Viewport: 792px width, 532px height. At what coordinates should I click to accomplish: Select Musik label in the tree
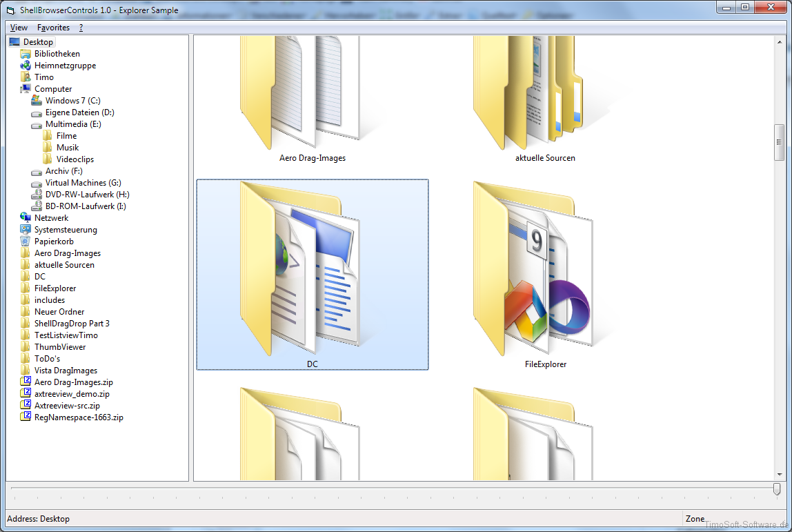coord(68,148)
